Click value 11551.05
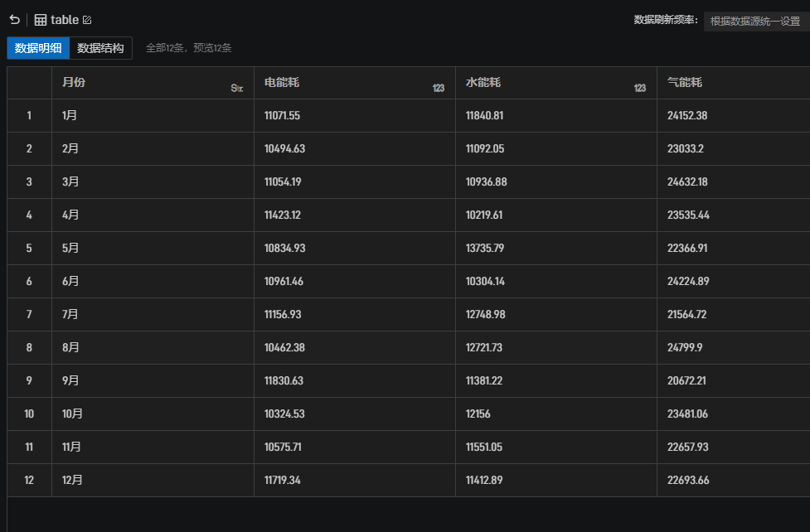Image resolution: width=810 pixels, height=532 pixels. (x=484, y=447)
